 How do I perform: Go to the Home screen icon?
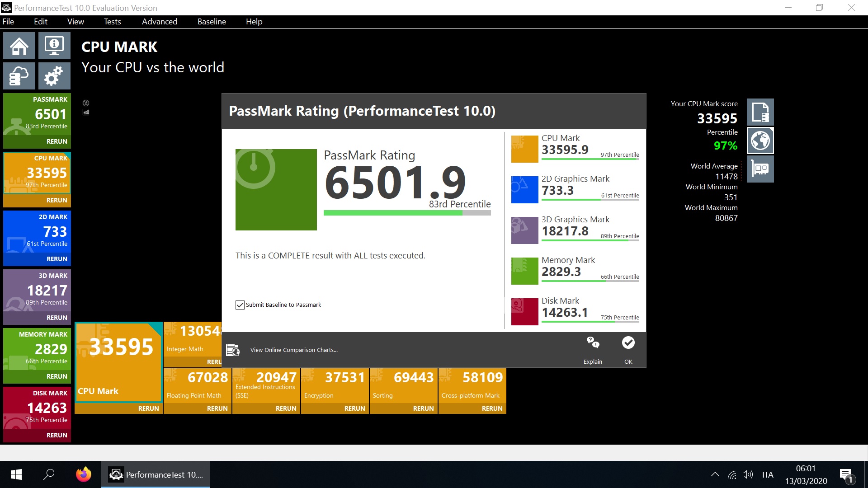tap(19, 46)
